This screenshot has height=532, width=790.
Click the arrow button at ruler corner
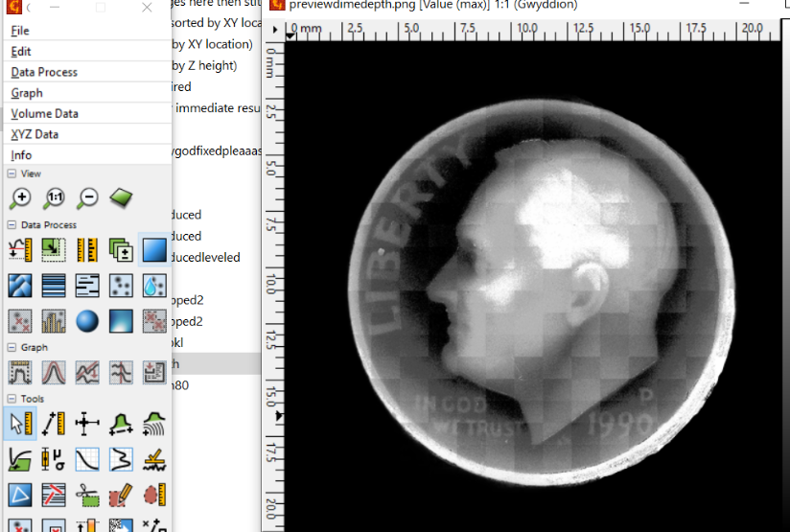(x=276, y=31)
